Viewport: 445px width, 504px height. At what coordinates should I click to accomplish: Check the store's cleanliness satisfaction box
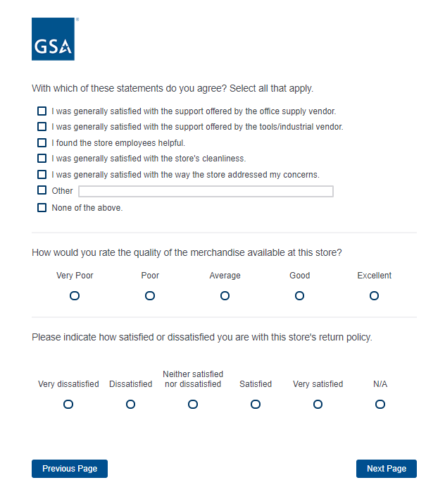pyautogui.click(x=42, y=159)
